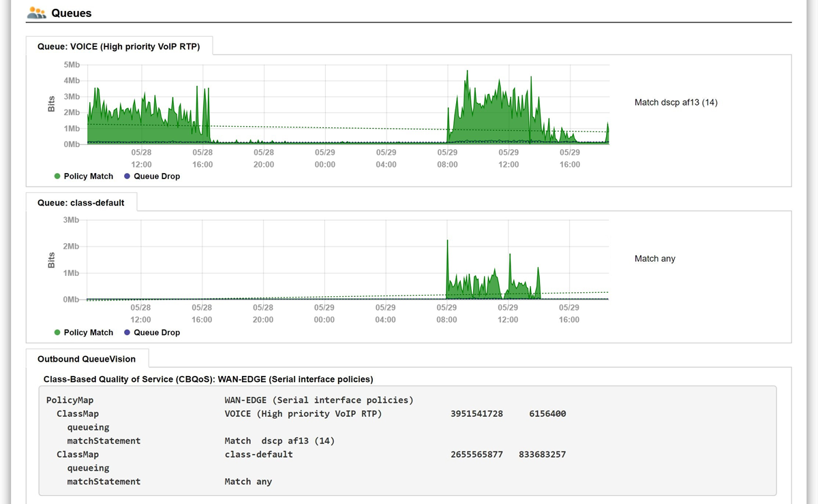Open the Outbound QueueVision tab
Screen dimensions: 818x504
(x=87, y=359)
